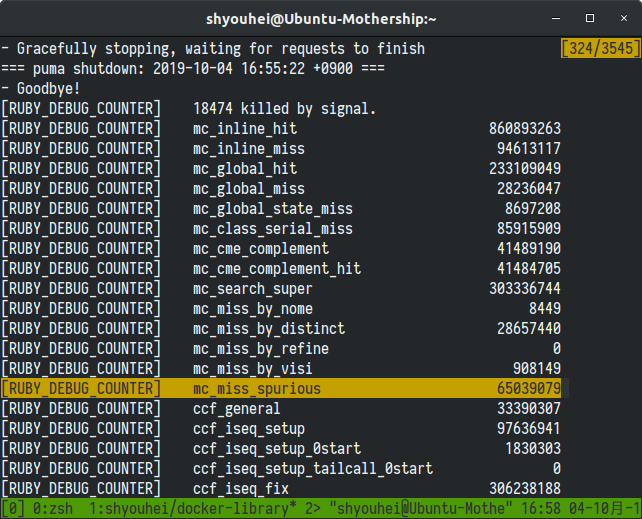Click the value 41489190
The width and height of the screenshot is (642, 519).
click(529, 248)
